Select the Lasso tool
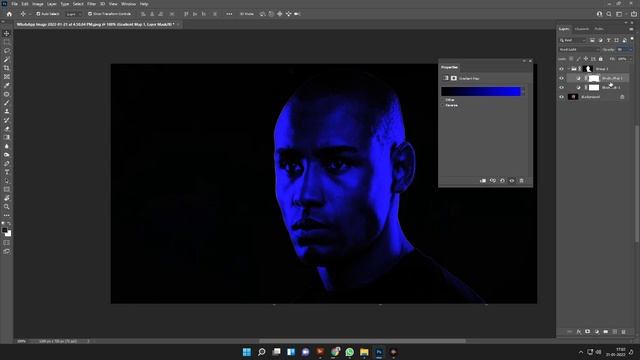640x360 pixels. (x=7, y=51)
